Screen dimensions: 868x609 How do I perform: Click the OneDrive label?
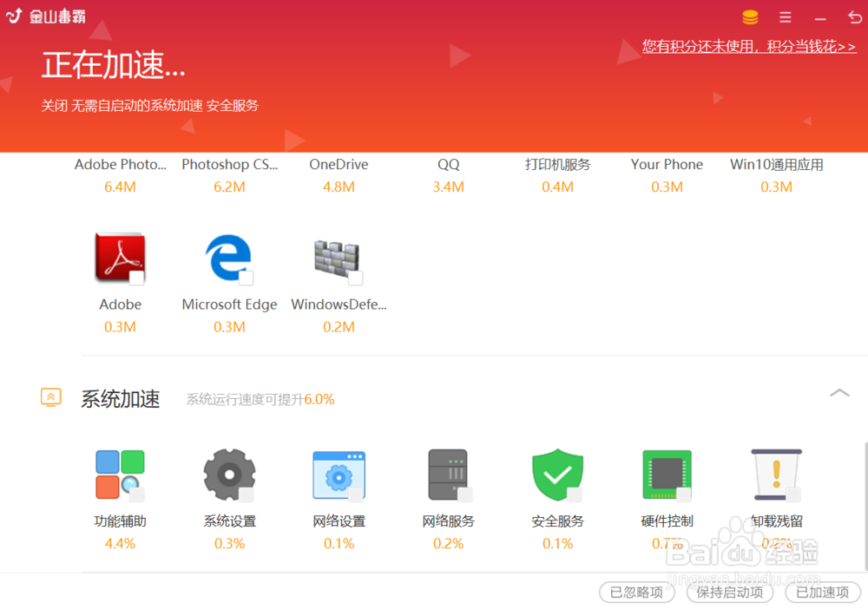339,165
